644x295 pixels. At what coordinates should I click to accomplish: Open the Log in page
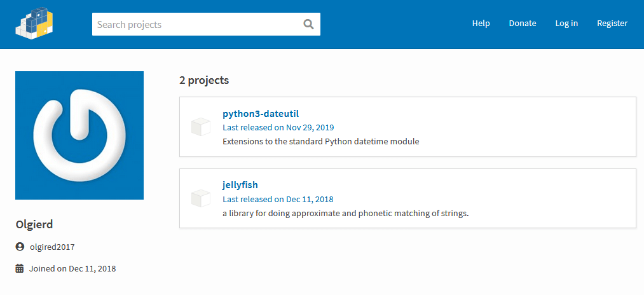(x=566, y=24)
